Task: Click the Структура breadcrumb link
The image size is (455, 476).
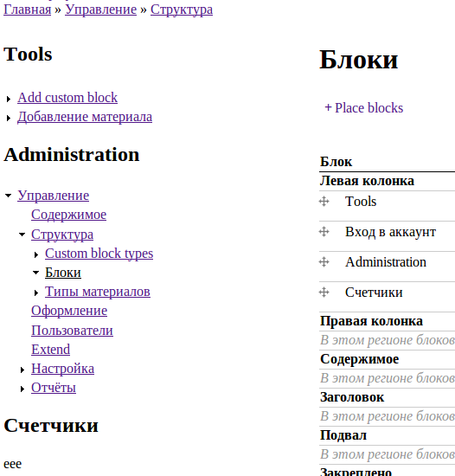Action: [182, 10]
